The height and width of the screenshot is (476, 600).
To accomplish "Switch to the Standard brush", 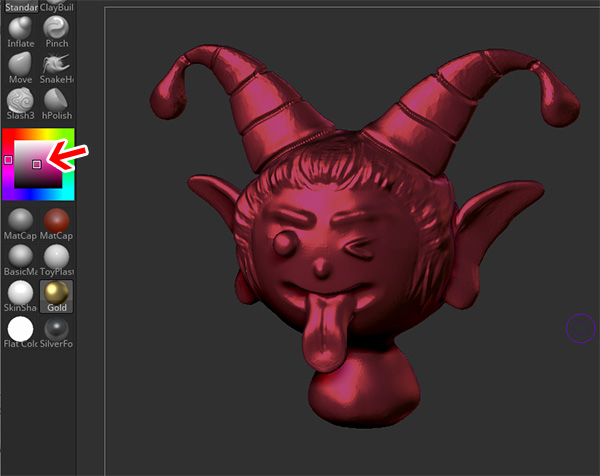I will 20,7.
